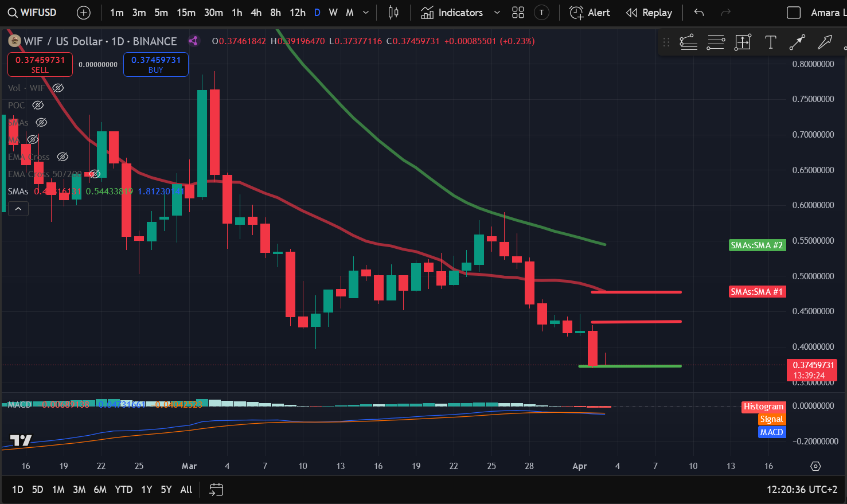
Task: Switch to 12h timeframe
Action: click(298, 13)
